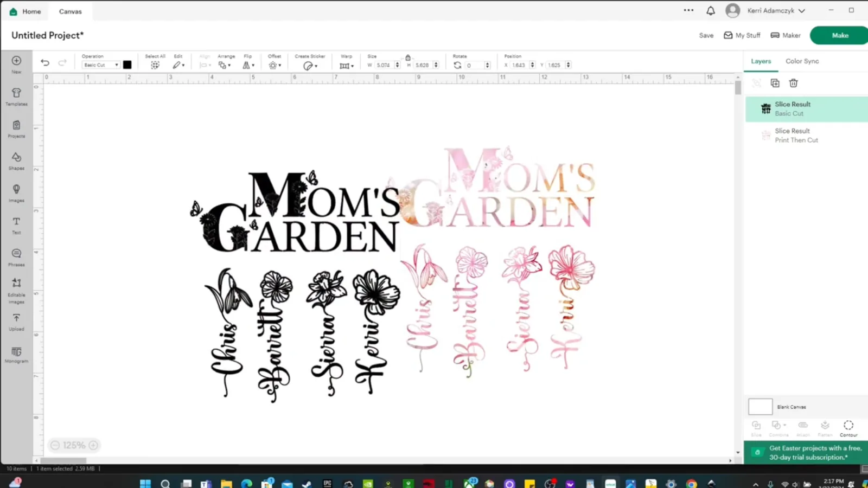Viewport: 868px width, 488px height.
Task: Select the Slice Result Basic Cut layer
Action: 806,108
